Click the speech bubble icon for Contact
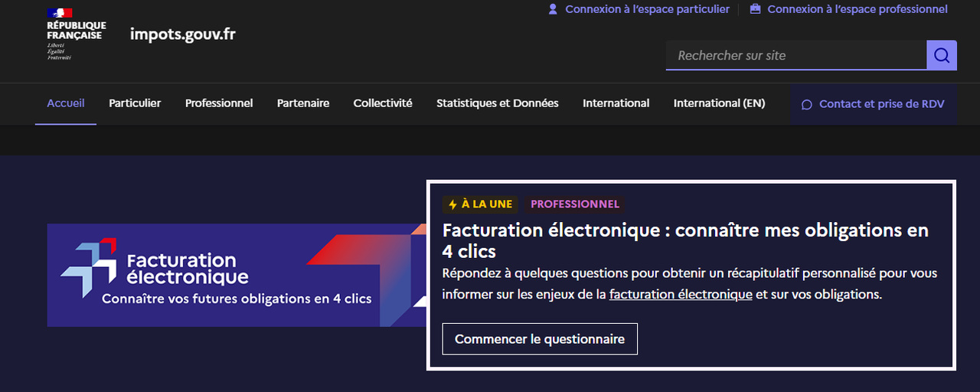980x392 pixels. pyautogui.click(x=806, y=104)
